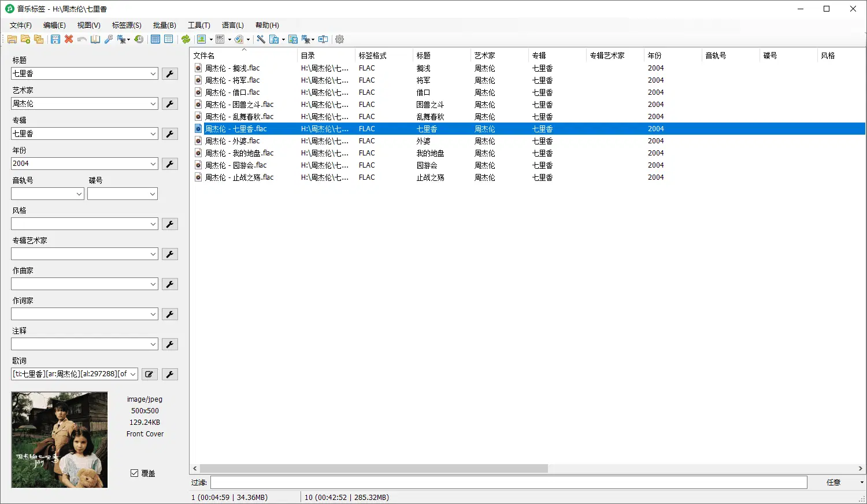Select file 周杰伦 - 止战之殇.flac
Image resolution: width=867 pixels, height=504 pixels.
click(239, 177)
